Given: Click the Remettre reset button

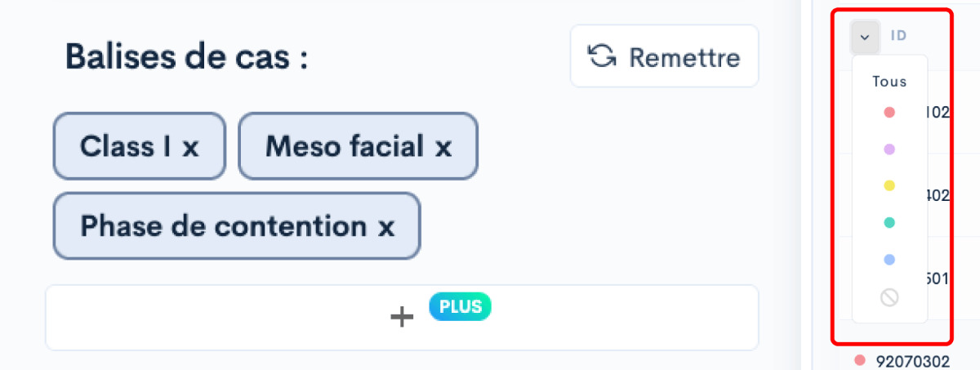Looking at the screenshot, I should 664,56.
